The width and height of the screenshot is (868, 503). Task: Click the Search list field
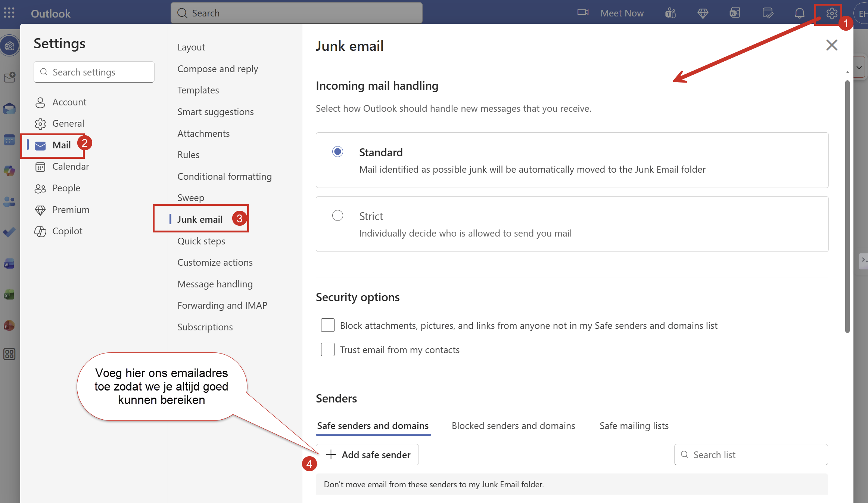(x=751, y=454)
